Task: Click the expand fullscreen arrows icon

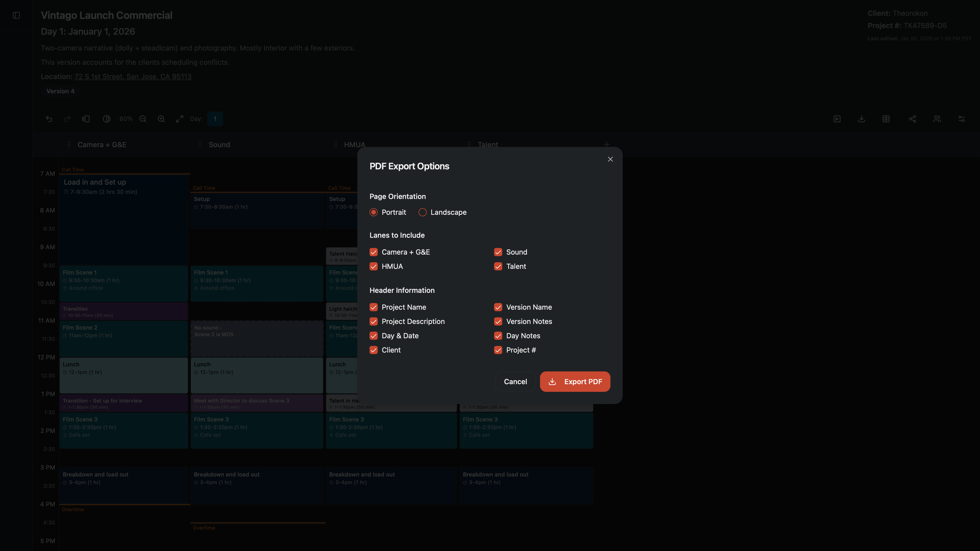Action: coord(180,119)
